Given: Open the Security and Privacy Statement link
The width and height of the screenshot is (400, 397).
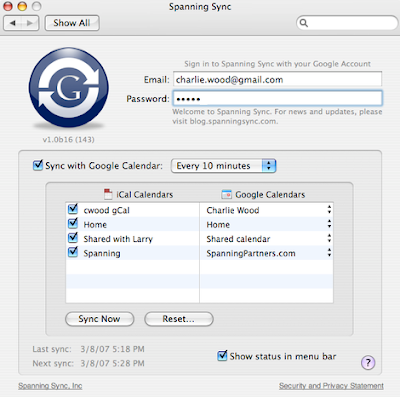Looking at the screenshot, I should click(331, 386).
